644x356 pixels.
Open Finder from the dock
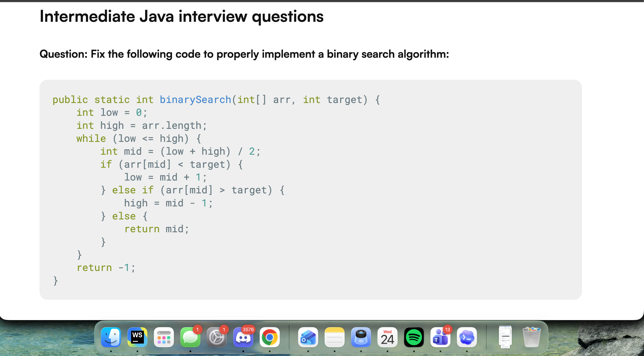(x=111, y=337)
